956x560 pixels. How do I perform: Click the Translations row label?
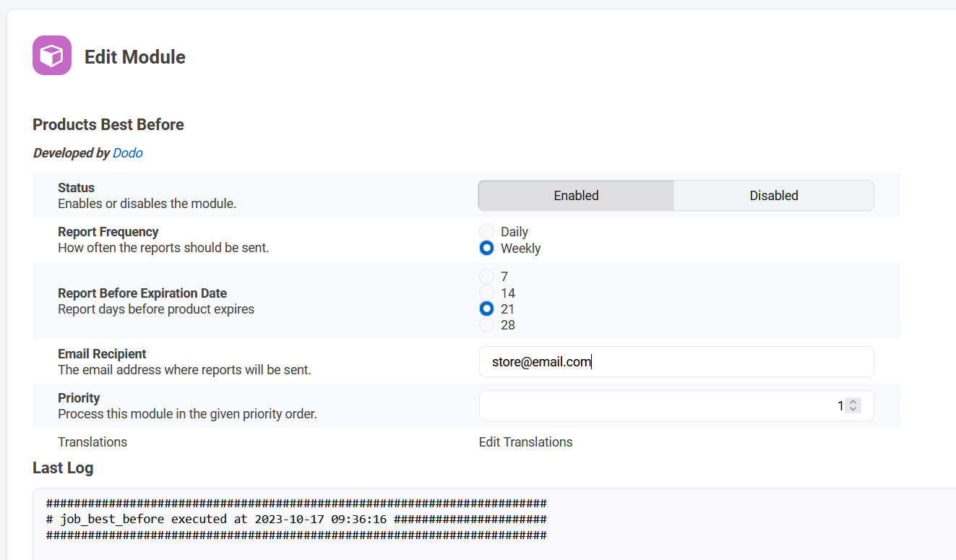[x=92, y=442]
